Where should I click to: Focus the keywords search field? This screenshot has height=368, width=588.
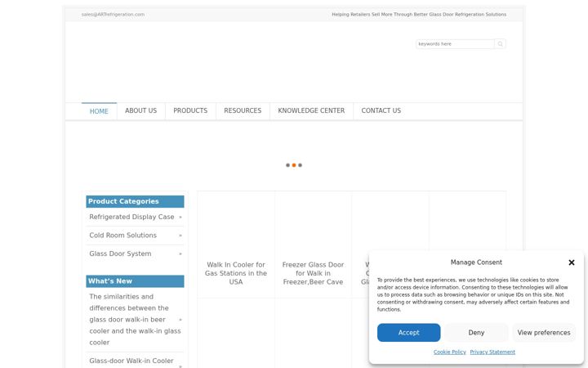[455, 44]
